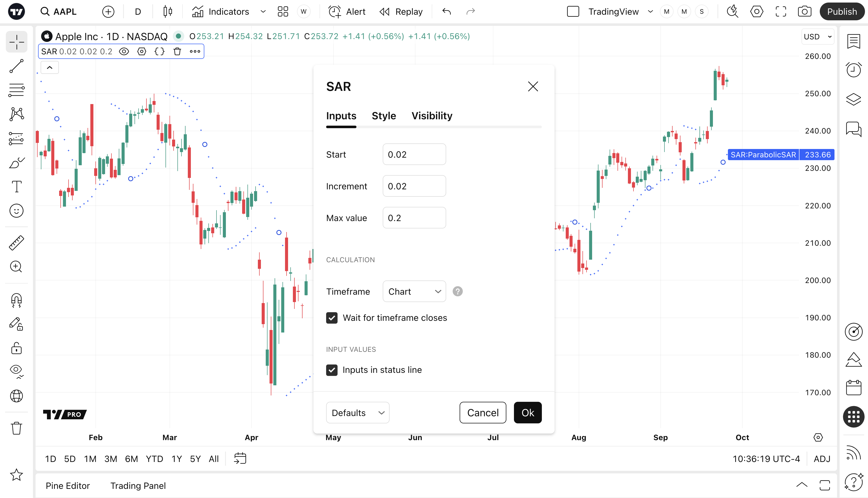Open the candlestick chart type selector

[168, 12]
